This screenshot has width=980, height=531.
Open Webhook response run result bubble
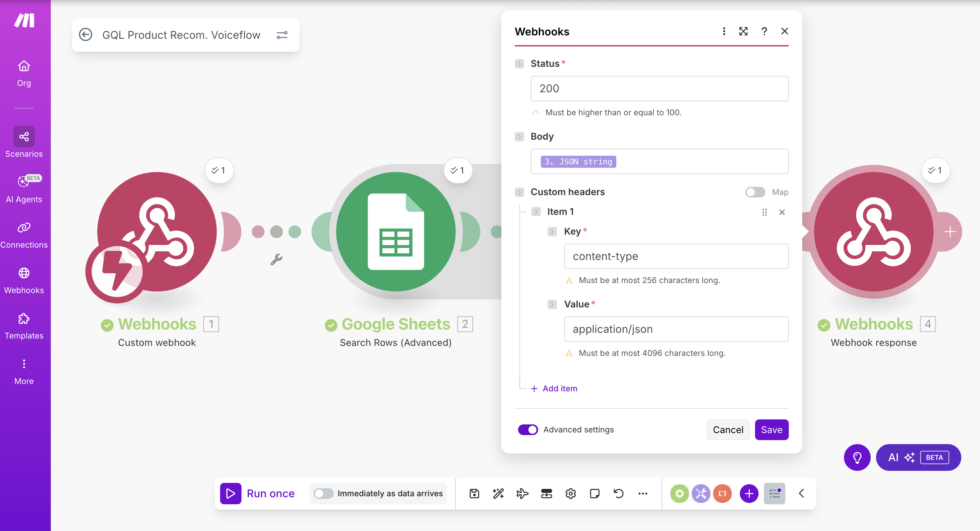[936, 170]
